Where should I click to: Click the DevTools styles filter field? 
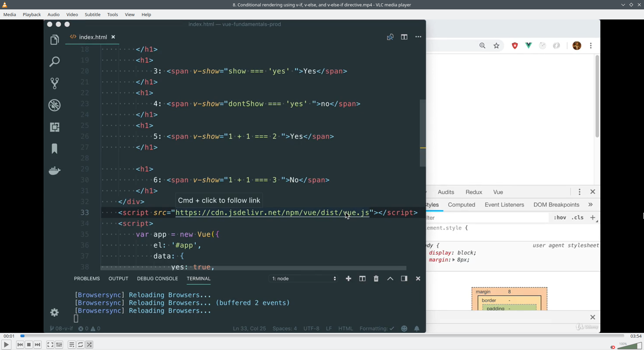click(487, 218)
